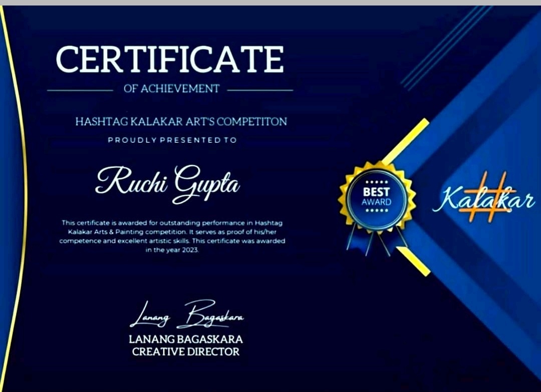Click the line right of OF ACHIEVEMENT
The image size is (541, 392).
tap(259, 90)
